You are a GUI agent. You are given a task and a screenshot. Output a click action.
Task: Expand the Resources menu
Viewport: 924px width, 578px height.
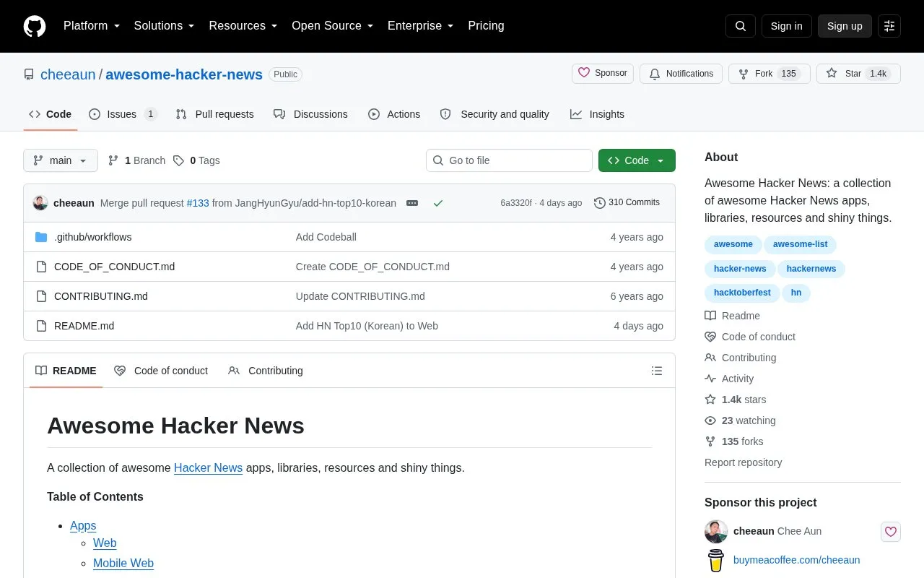pyautogui.click(x=243, y=26)
